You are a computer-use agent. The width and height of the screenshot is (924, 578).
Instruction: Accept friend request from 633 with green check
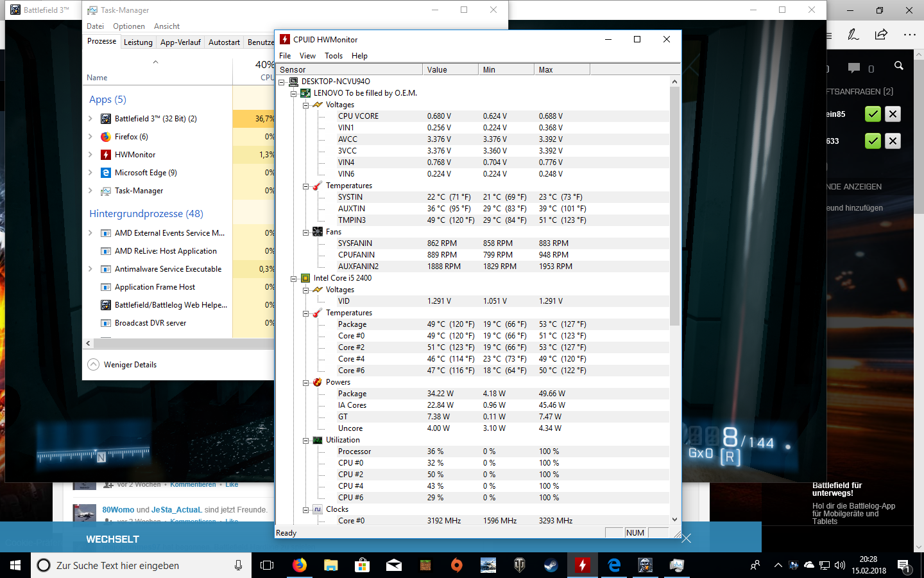tap(873, 141)
